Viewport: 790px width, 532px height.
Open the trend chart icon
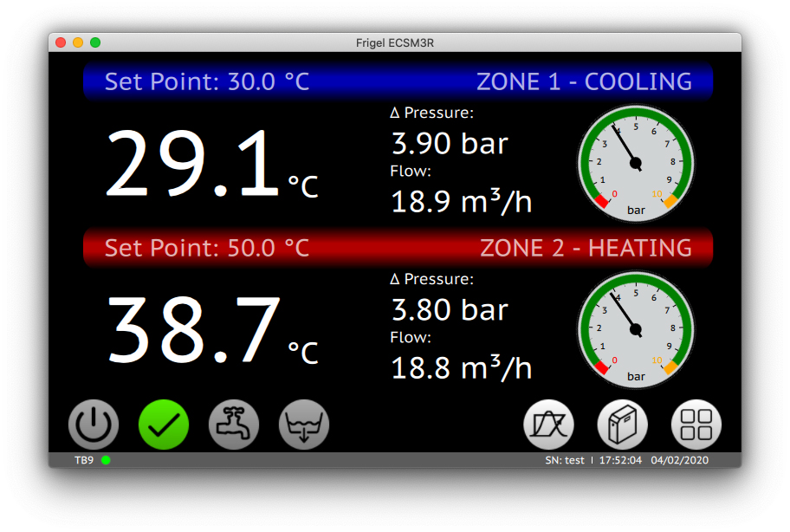point(548,425)
